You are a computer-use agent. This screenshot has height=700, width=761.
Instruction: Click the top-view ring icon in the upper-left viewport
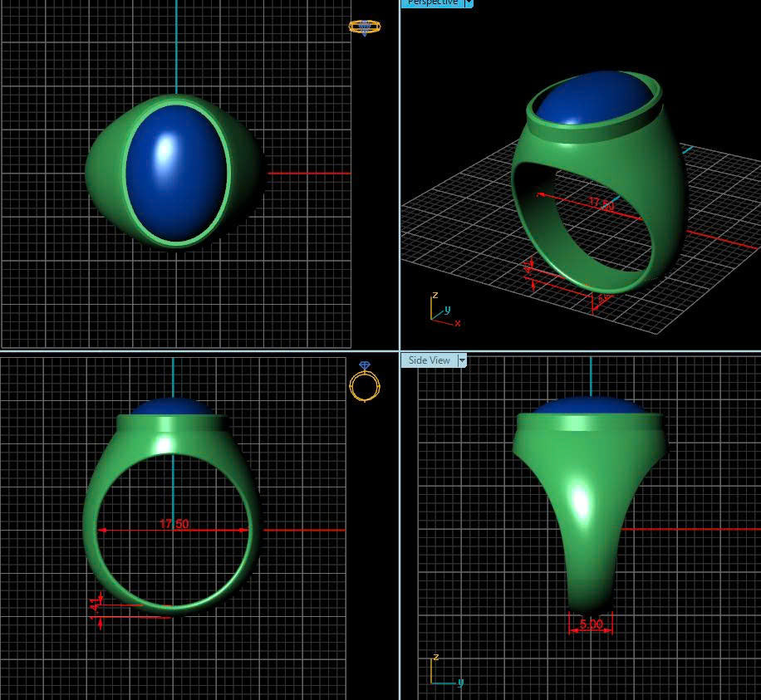(365, 27)
